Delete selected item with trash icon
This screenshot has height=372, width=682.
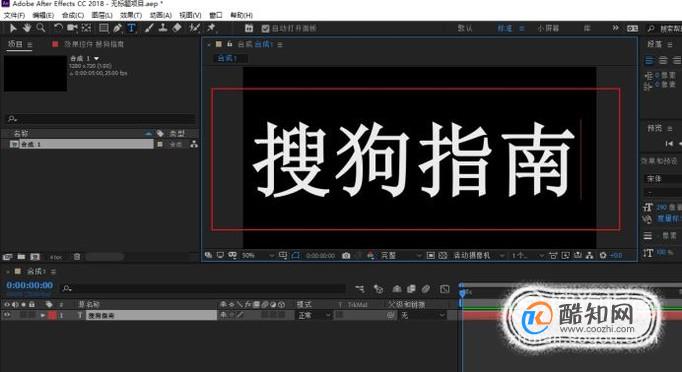click(77, 257)
